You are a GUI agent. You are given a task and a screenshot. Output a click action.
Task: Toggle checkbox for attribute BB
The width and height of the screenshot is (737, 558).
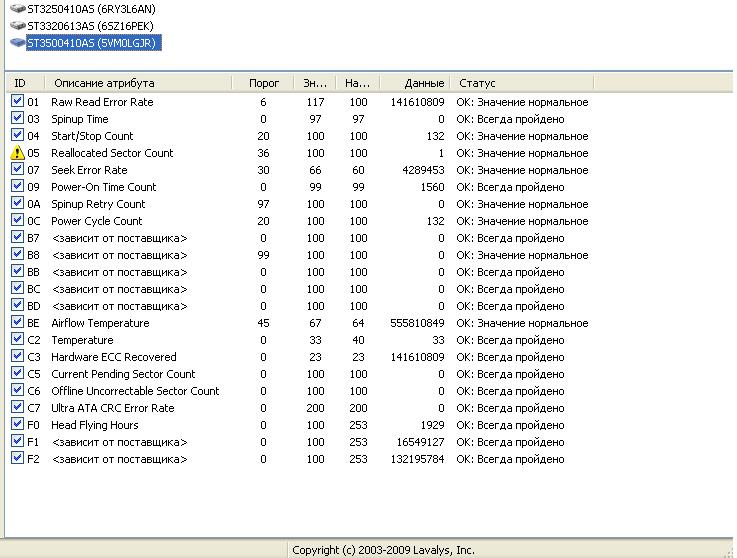[17, 271]
